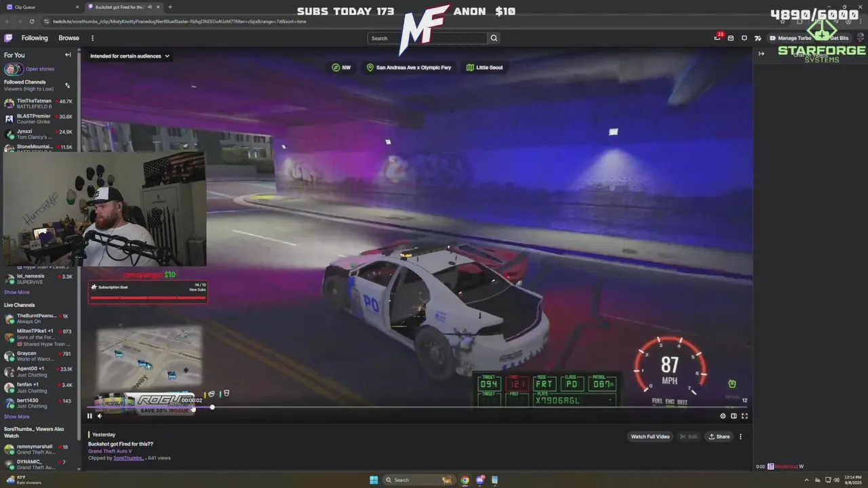Screen dimensions: 868x488
Task: Show more followed channels
Action: [x=17, y=292]
